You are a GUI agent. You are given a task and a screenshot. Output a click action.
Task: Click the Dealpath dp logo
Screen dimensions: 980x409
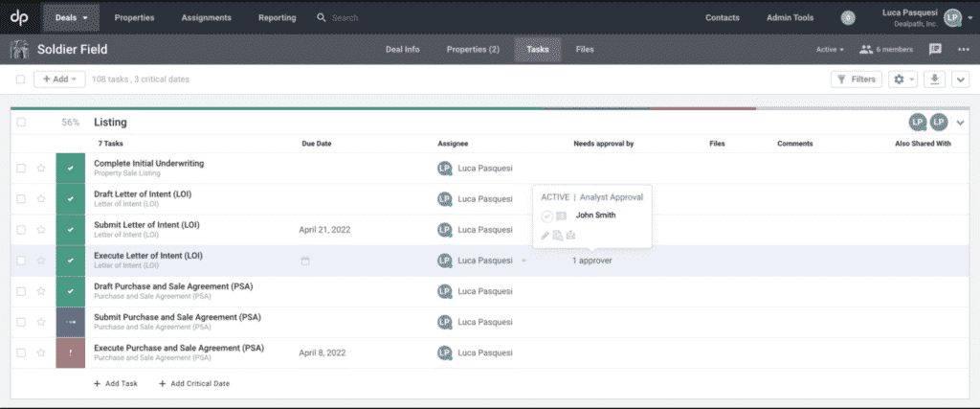pos(19,17)
